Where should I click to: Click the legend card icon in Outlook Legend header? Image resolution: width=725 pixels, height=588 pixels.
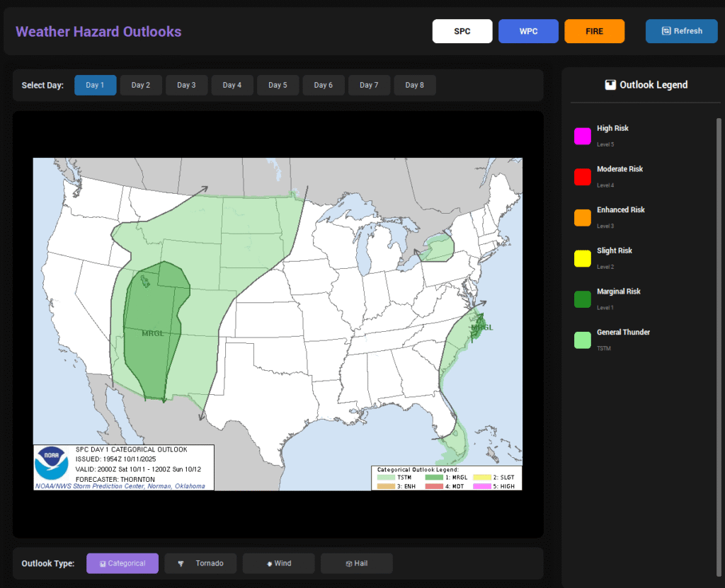tap(610, 84)
